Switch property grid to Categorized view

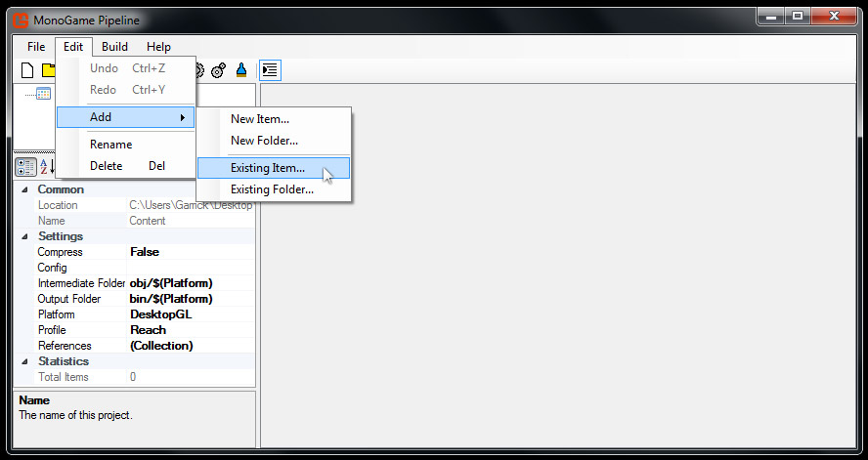tap(25, 167)
